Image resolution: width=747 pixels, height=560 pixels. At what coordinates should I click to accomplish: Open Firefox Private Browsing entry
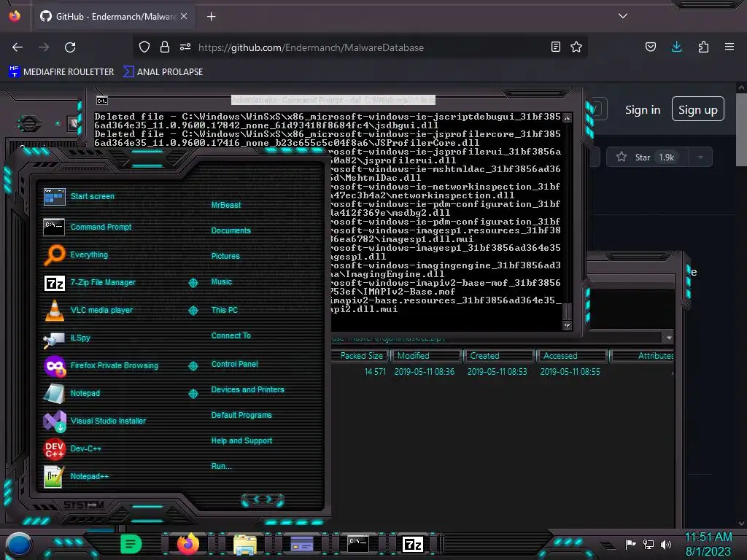(x=101, y=365)
